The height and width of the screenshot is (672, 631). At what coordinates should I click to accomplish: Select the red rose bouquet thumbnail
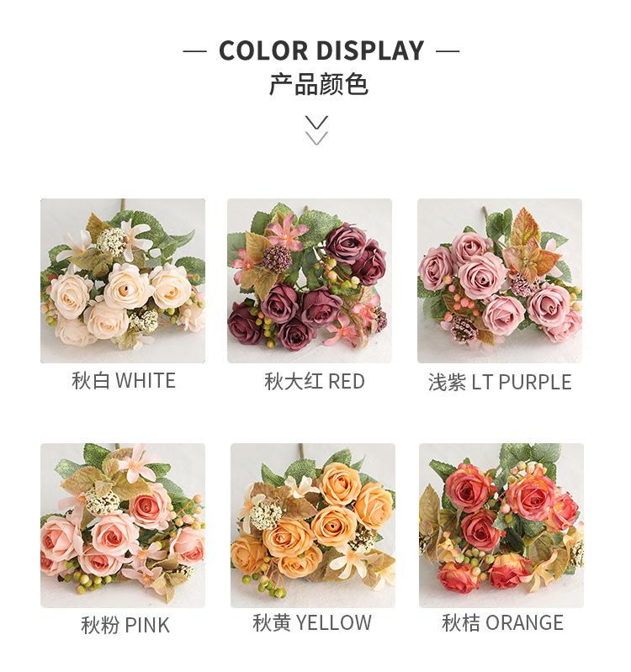pos(310,281)
